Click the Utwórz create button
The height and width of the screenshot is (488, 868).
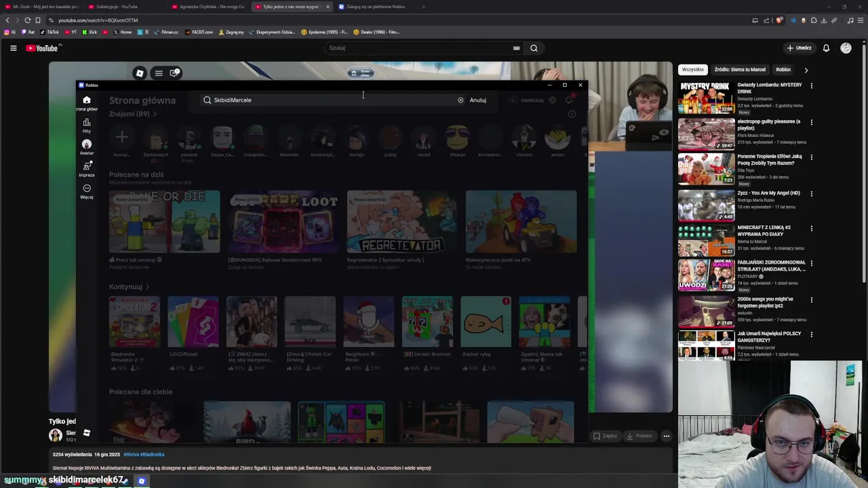(x=799, y=48)
